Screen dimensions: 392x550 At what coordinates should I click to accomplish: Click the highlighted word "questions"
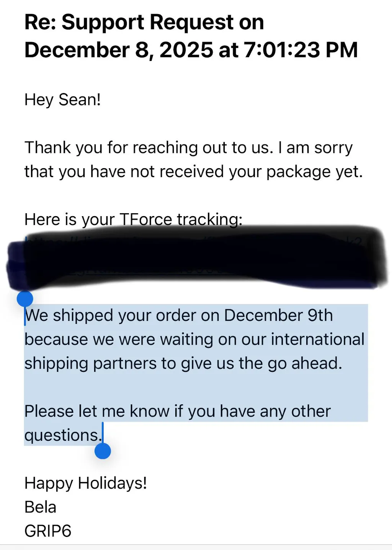pyautogui.click(x=61, y=435)
